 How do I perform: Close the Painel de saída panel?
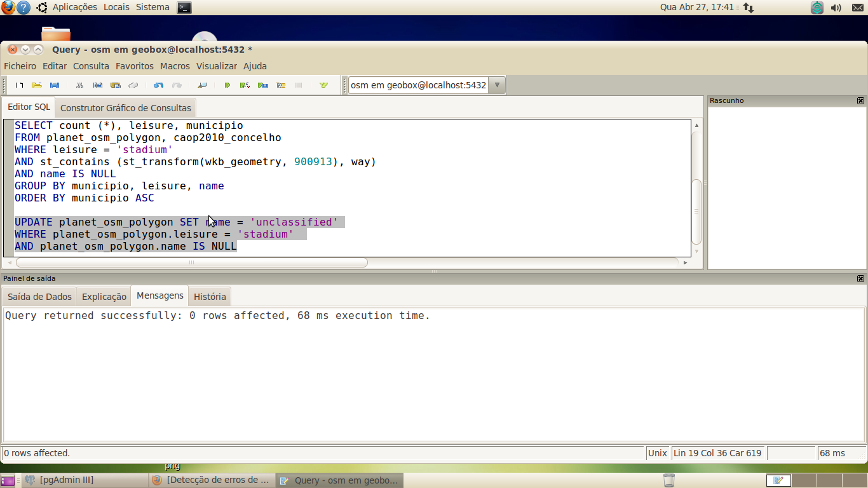tap(860, 279)
